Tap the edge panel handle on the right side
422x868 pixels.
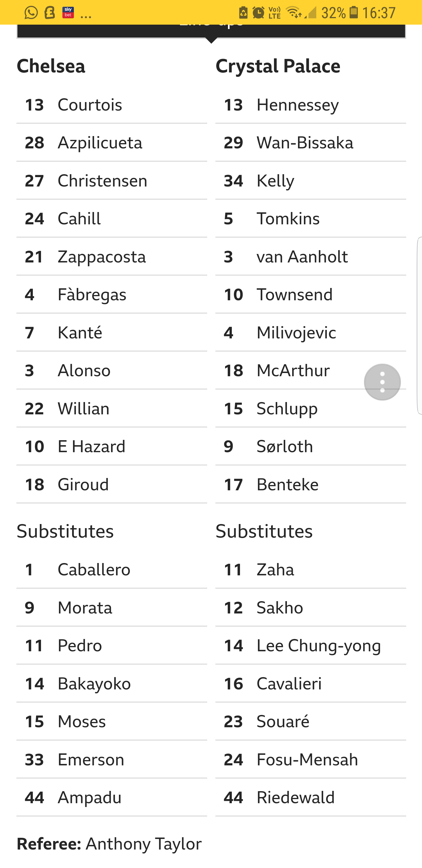coord(419,325)
